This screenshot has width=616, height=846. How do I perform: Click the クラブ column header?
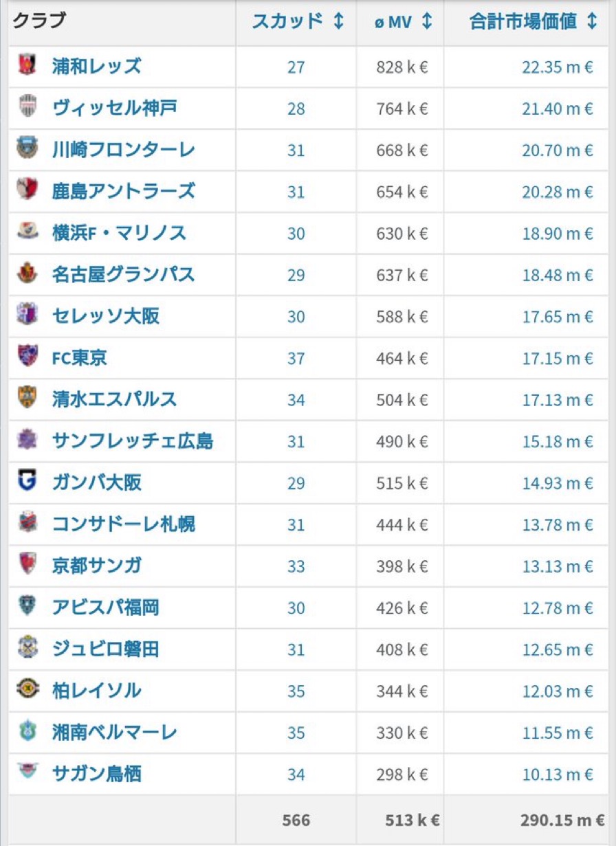tap(39, 21)
